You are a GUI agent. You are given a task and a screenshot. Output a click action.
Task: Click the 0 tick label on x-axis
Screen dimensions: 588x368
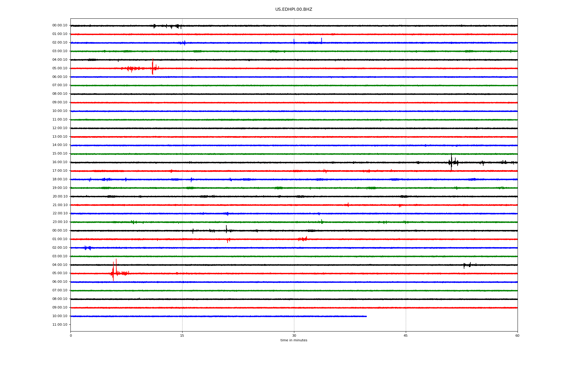pos(71,336)
